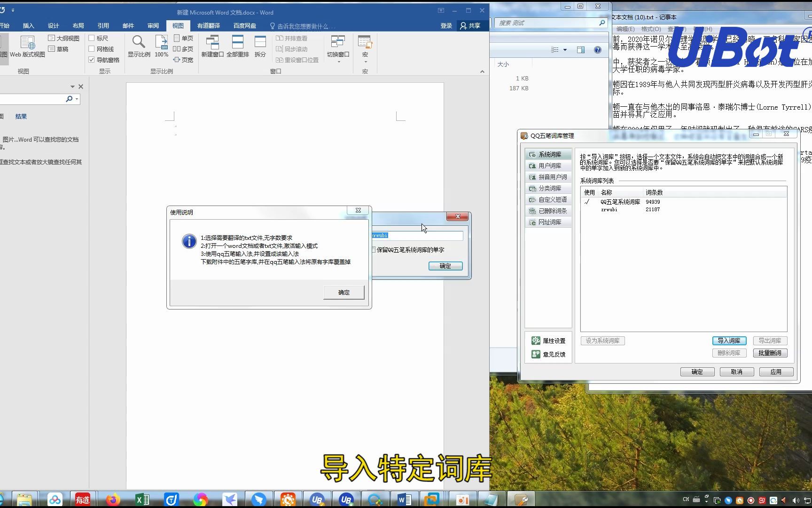Click the 大小 column header in Explorer
The height and width of the screenshot is (508, 812).
(503, 64)
